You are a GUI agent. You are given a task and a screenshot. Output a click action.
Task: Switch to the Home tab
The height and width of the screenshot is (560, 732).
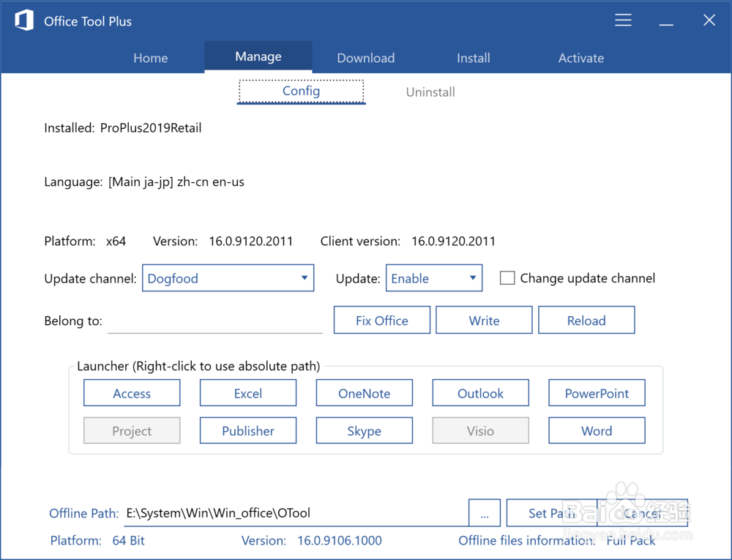tap(150, 58)
